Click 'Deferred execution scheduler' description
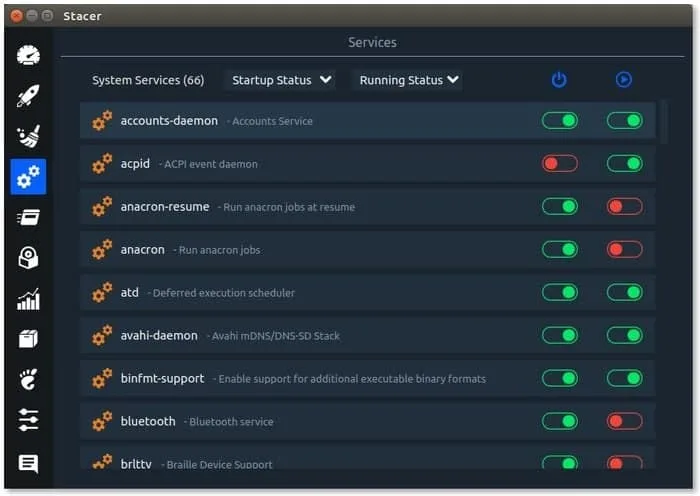This screenshot has height=496, width=700. (x=224, y=293)
